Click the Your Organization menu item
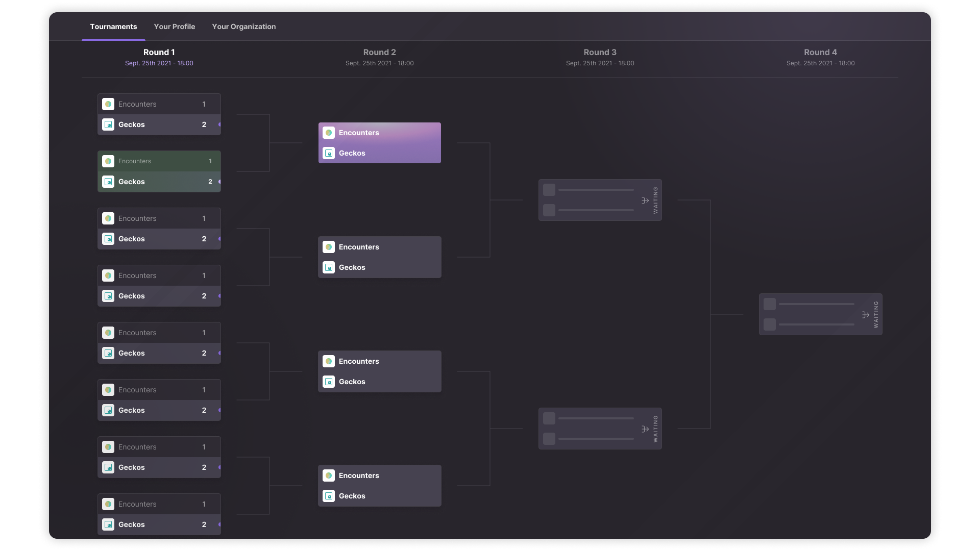The width and height of the screenshot is (980, 551). click(x=243, y=27)
